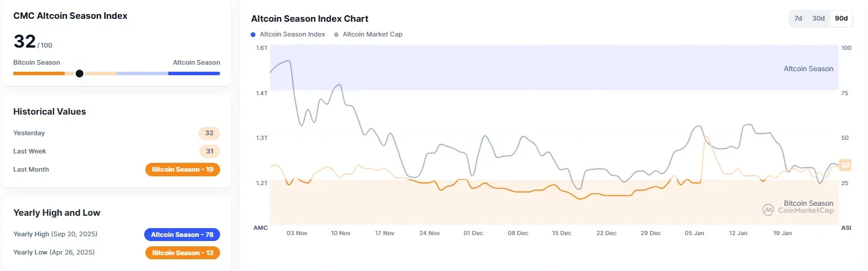Select the 30d chart range tab
Viewport: 868px width, 271px height.
(x=819, y=18)
